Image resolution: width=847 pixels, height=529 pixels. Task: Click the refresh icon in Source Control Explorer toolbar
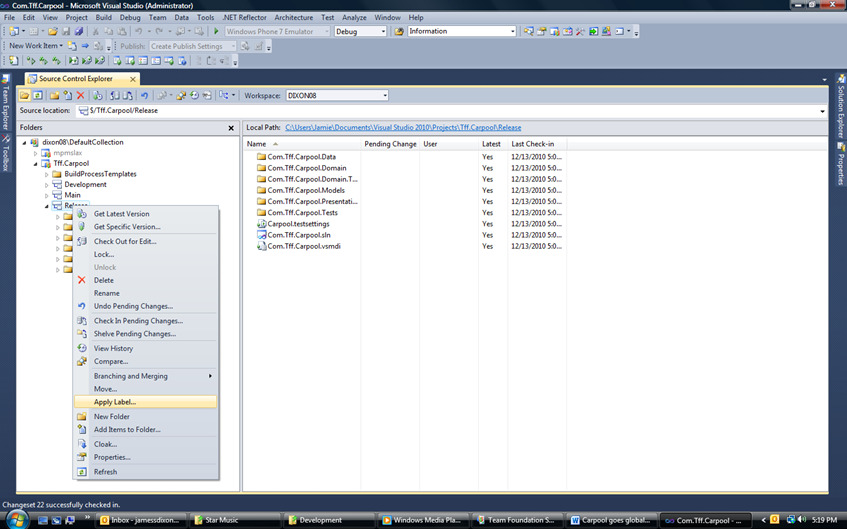[38, 96]
